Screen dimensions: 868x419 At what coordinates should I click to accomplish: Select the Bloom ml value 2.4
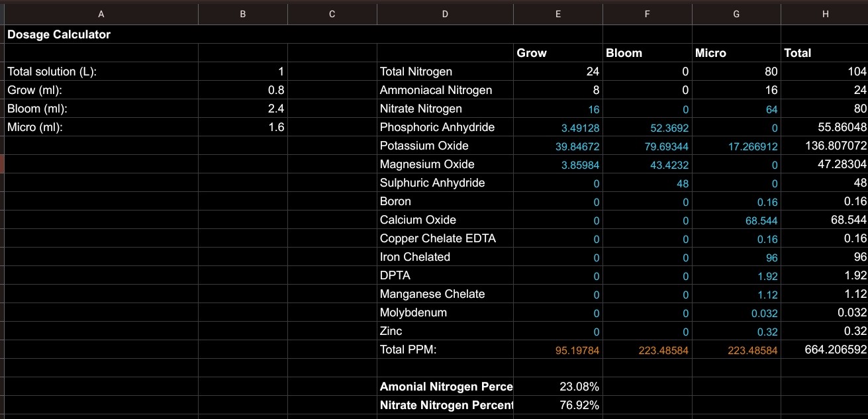pyautogui.click(x=242, y=109)
